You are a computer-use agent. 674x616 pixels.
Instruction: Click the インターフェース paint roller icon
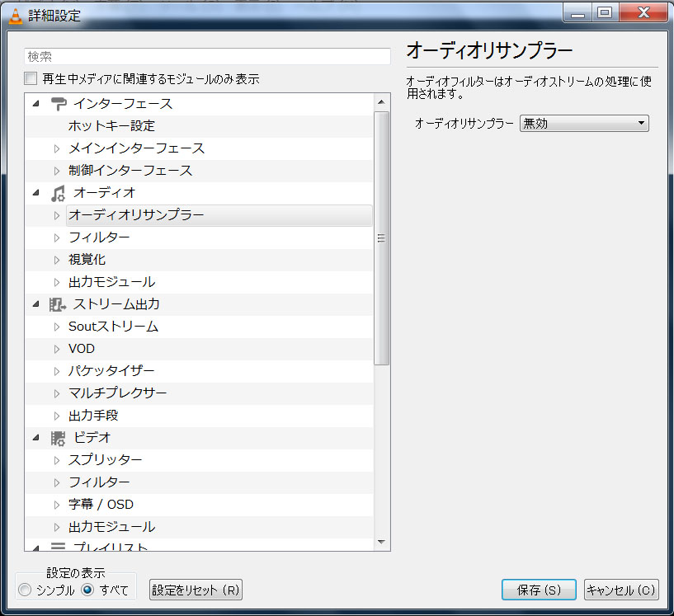pyautogui.click(x=59, y=104)
